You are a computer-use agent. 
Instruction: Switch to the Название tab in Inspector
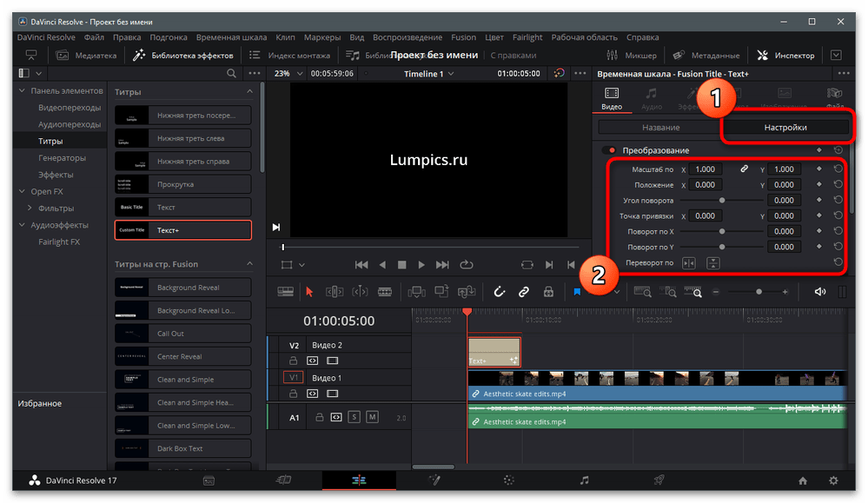coord(660,128)
